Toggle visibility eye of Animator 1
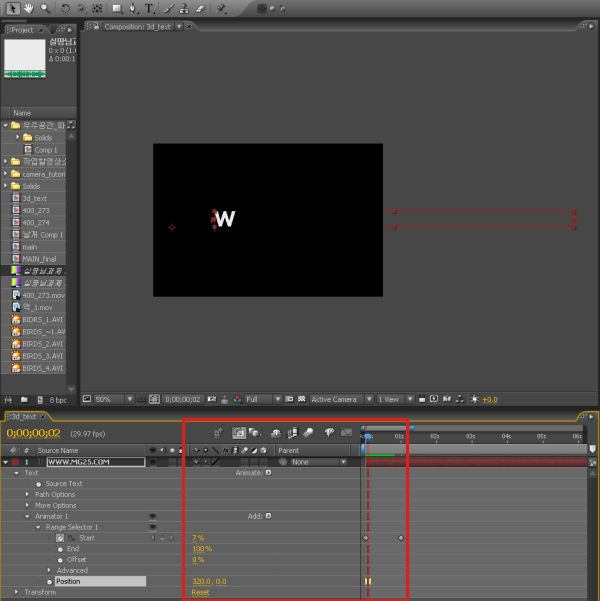The image size is (600, 601). point(153,516)
